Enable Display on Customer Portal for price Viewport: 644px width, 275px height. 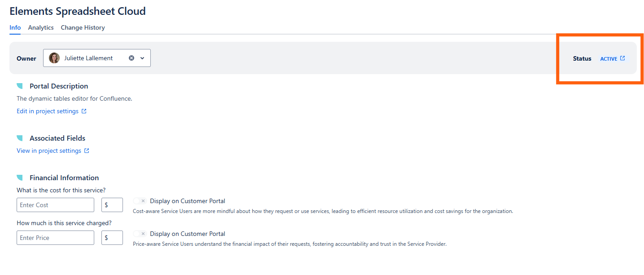(140, 234)
